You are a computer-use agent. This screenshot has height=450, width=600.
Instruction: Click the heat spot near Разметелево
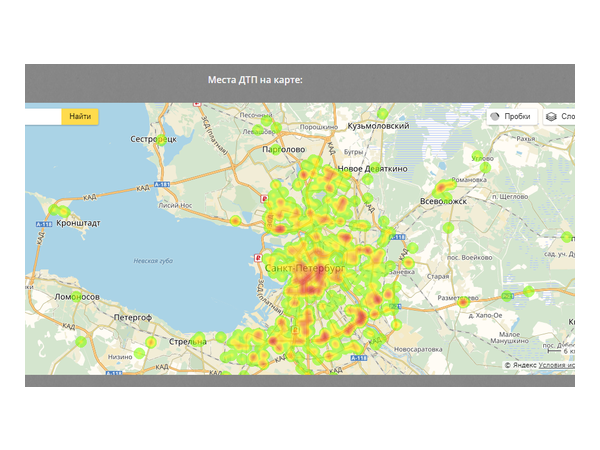(463, 302)
